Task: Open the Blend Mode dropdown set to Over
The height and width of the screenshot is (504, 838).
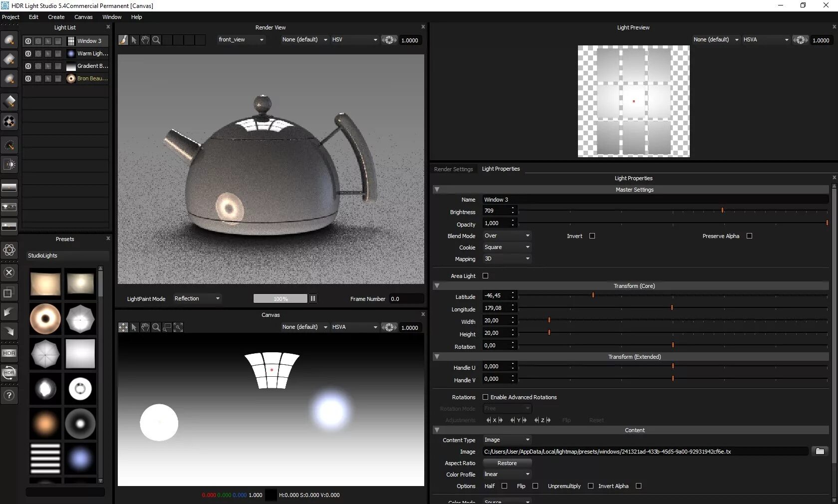Action: tap(507, 236)
